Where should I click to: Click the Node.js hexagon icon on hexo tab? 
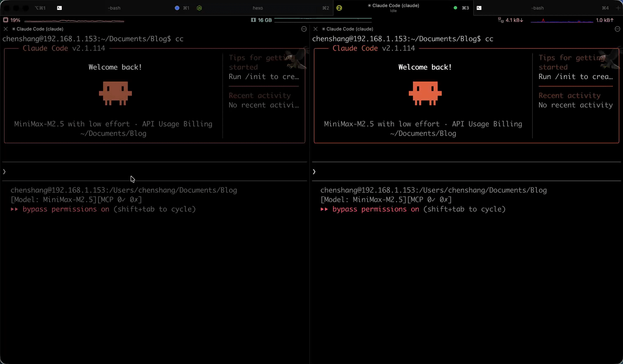pyautogui.click(x=199, y=8)
